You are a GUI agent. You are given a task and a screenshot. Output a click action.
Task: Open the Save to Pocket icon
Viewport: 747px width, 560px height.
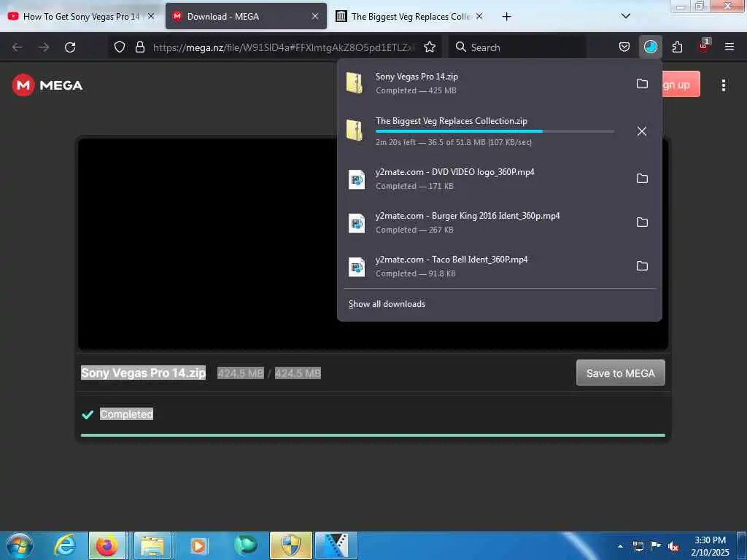click(624, 47)
